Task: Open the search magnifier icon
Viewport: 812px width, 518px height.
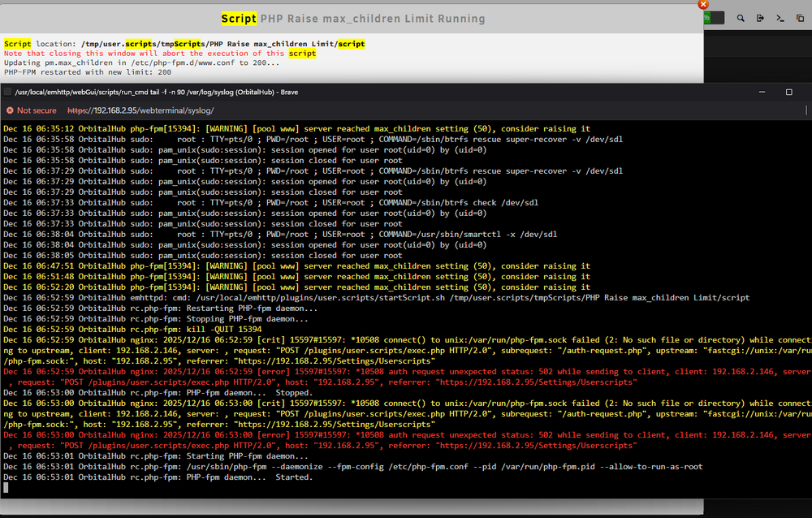Action: pyautogui.click(x=741, y=18)
